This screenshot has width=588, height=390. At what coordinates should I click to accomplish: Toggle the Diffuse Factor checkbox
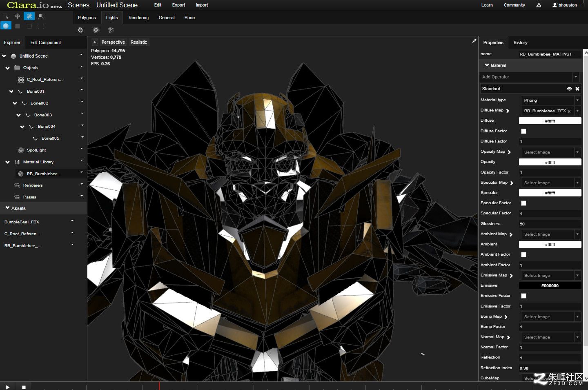click(x=523, y=131)
